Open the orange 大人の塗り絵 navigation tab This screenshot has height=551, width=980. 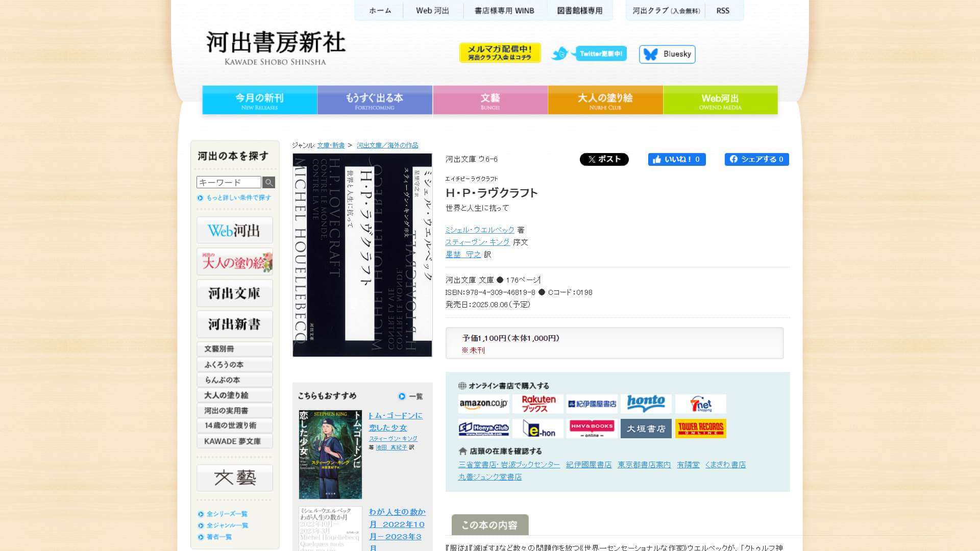click(x=605, y=100)
